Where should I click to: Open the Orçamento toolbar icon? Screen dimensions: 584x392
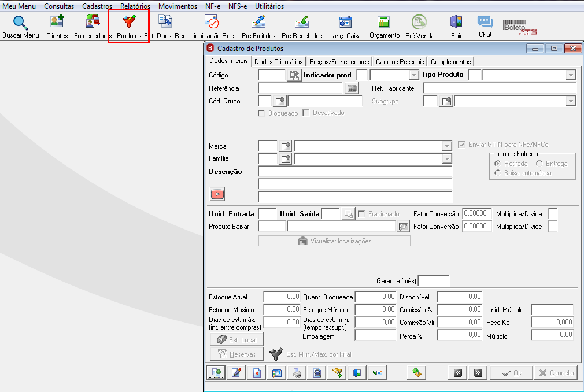click(383, 23)
